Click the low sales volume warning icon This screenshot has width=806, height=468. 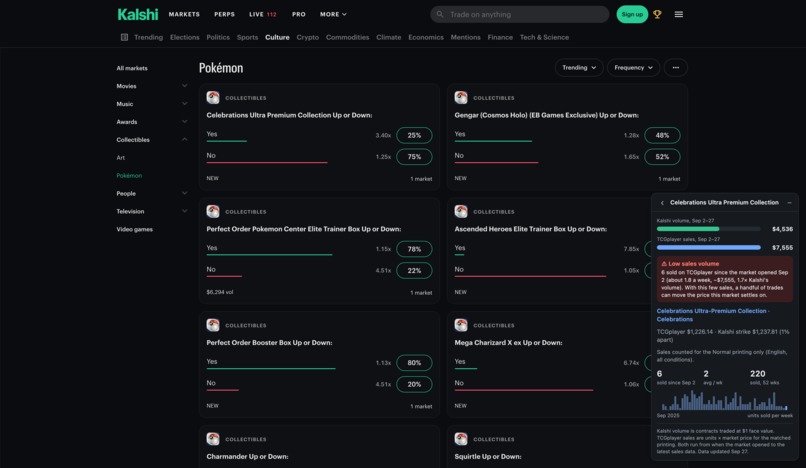(x=664, y=263)
